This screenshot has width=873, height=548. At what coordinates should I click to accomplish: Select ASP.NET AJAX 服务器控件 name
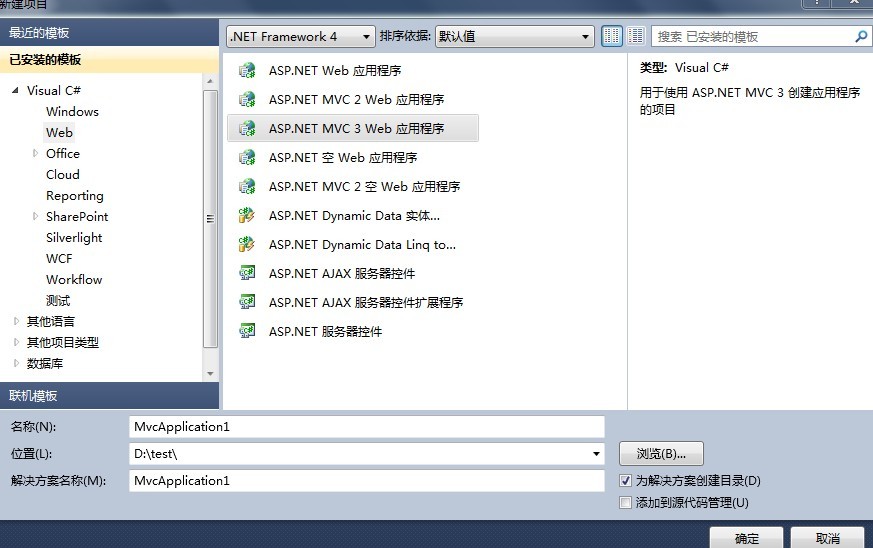pos(342,273)
